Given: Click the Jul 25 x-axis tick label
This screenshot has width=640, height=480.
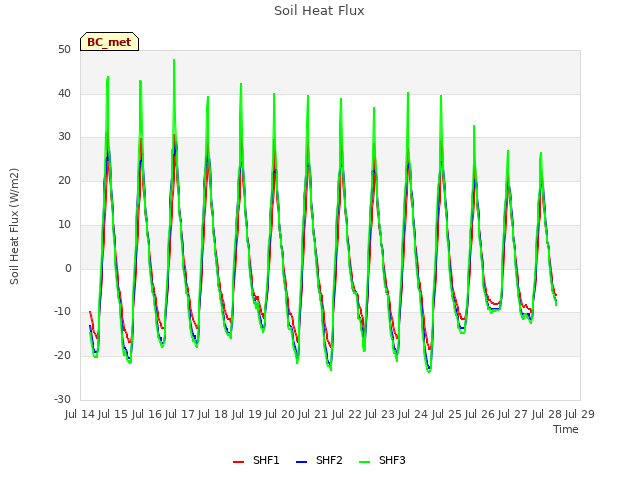Looking at the screenshot, I should click(447, 414).
